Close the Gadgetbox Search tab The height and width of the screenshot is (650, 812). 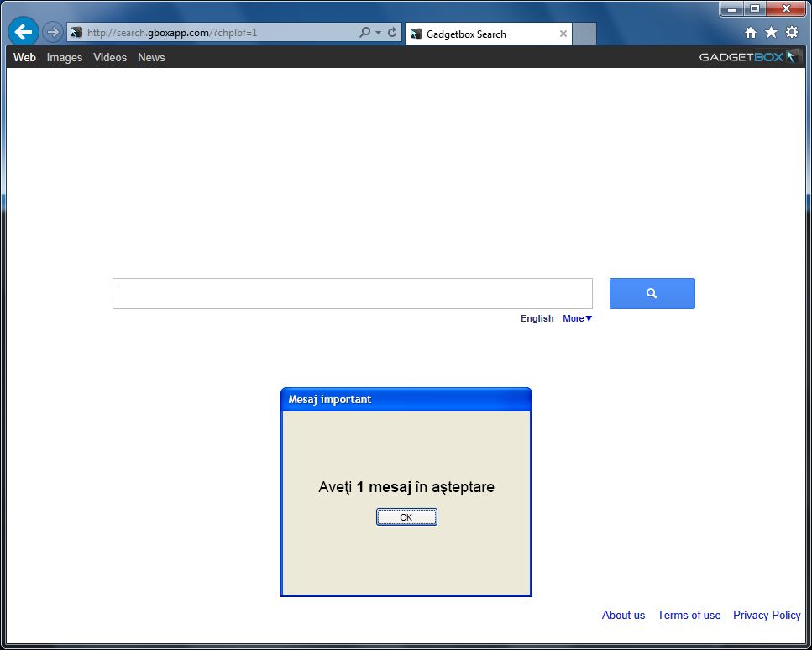(x=563, y=34)
